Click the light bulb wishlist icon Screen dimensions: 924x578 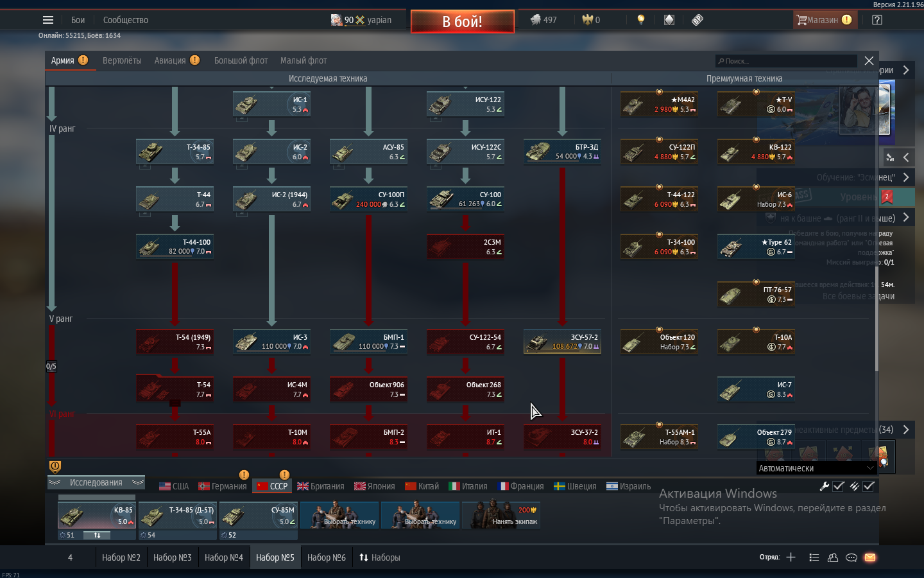(x=640, y=20)
